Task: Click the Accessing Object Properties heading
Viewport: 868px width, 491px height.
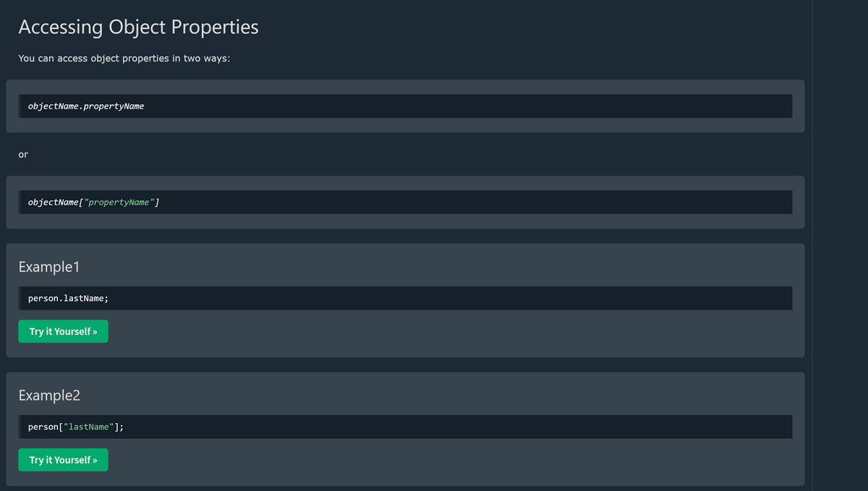Action: [x=138, y=27]
